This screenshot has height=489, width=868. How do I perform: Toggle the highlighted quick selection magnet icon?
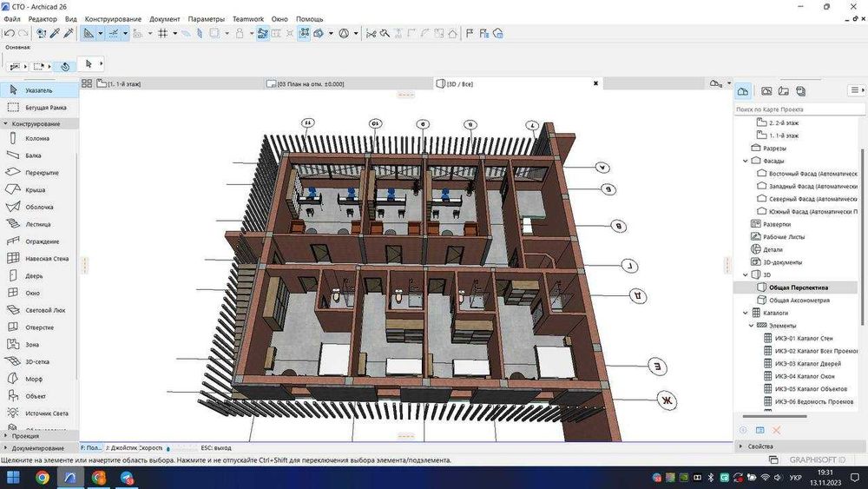[x=65, y=67]
